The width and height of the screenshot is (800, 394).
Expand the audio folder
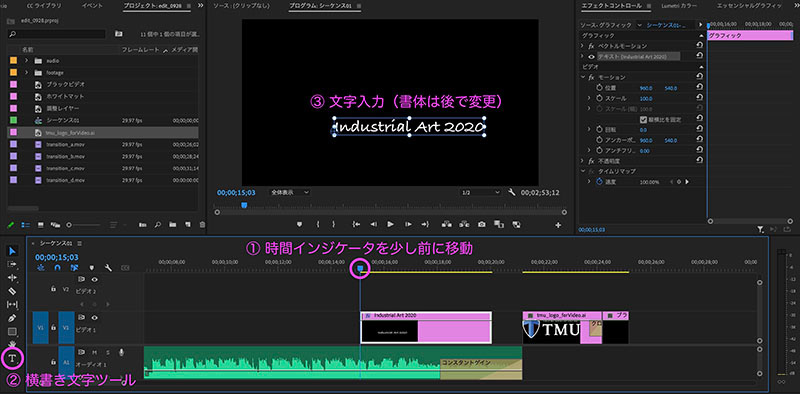tap(27, 60)
